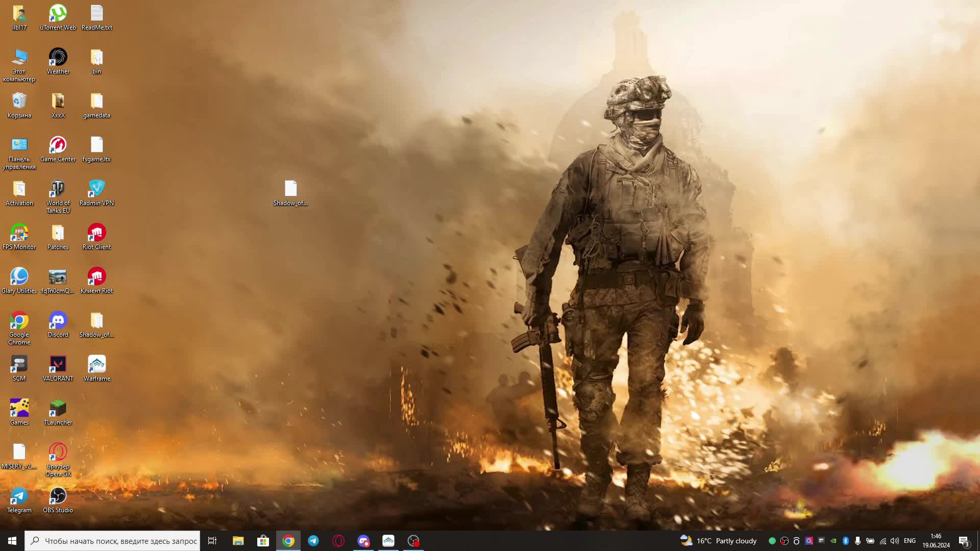Open Task View from the taskbar
This screenshot has height=551, width=980.
[x=212, y=541]
